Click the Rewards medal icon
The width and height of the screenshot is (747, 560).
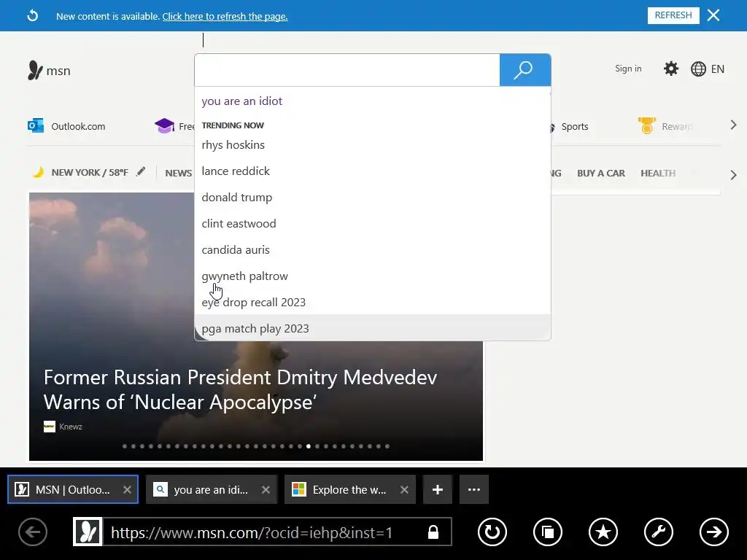[646, 125]
